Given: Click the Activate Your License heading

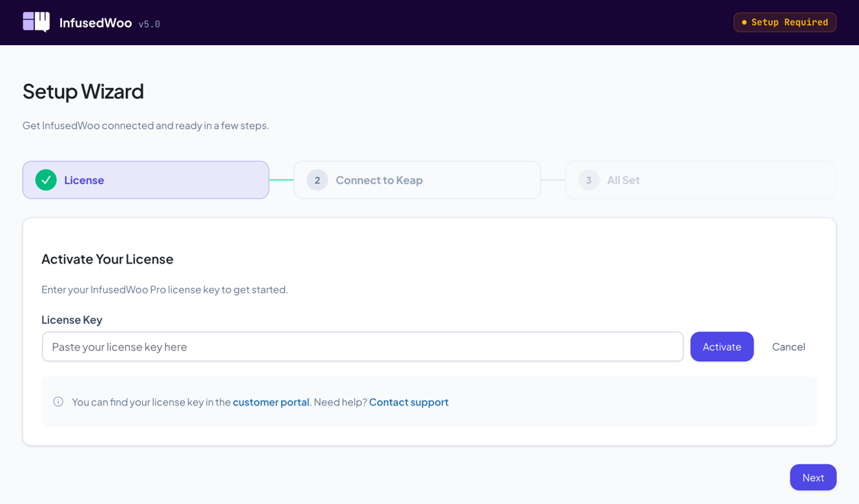Looking at the screenshot, I should tap(107, 259).
